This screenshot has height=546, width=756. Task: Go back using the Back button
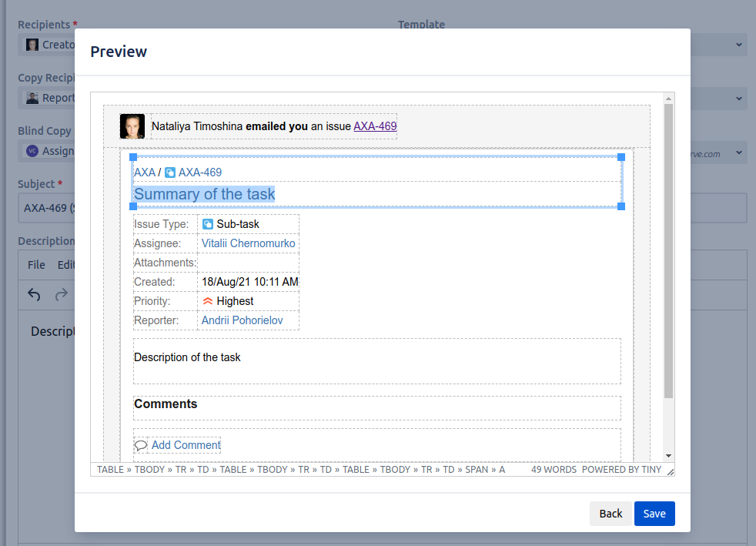610,514
